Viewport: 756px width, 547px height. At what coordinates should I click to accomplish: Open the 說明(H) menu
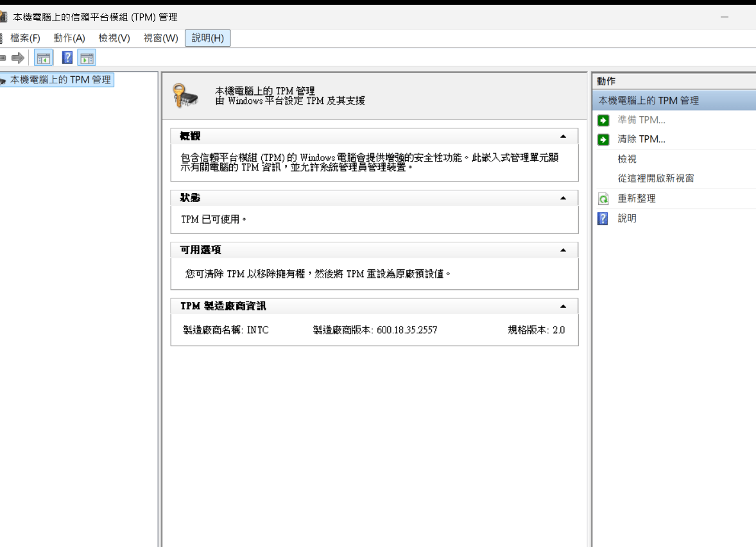(x=208, y=38)
